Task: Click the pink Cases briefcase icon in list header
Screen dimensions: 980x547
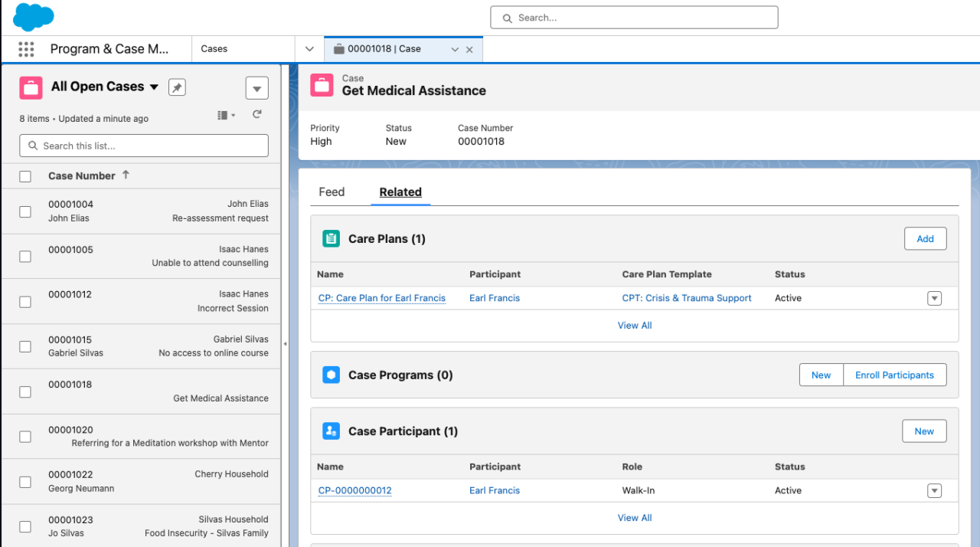Action: click(x=31, y=87)
